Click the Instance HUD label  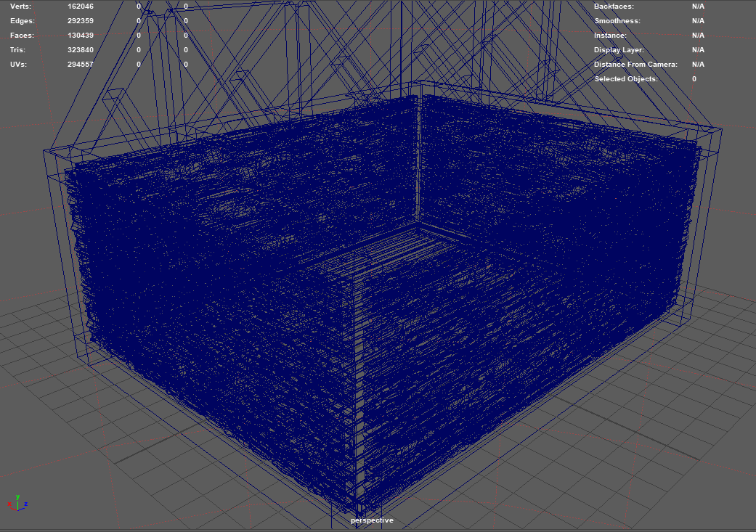click(610, 35)
